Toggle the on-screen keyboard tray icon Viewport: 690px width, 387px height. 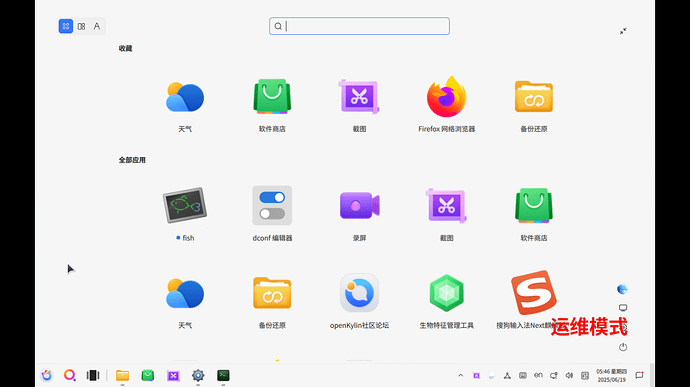coord(523,376)
